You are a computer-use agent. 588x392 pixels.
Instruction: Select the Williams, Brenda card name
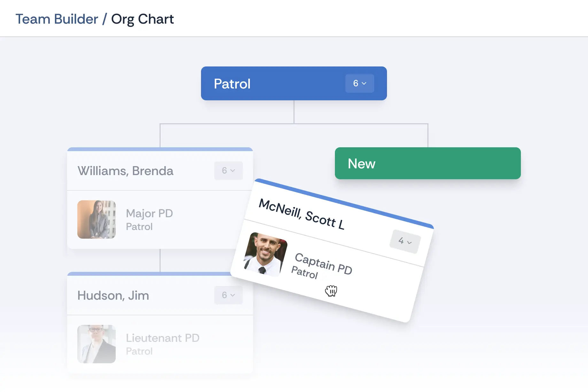click(125, 171)
